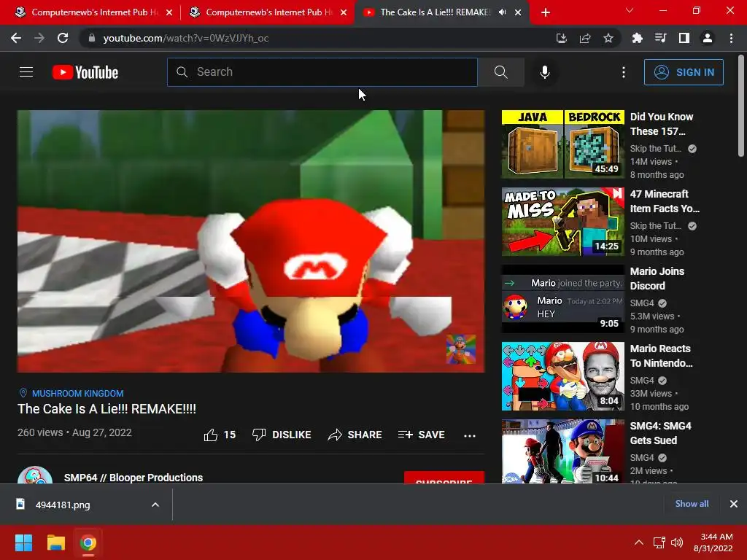747x560 pixels.
Task: Click 'Skip the Tut...' channel under 47 Minecraft
Action: 656,226
